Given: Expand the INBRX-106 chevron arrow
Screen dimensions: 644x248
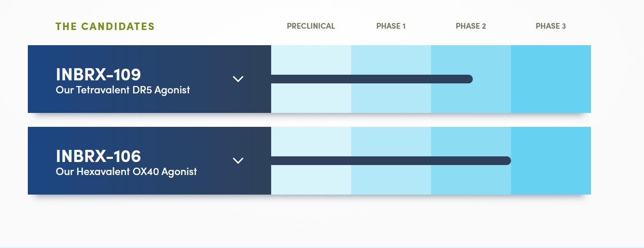Looking at the screenshot, I should click(x=238, y=160).
